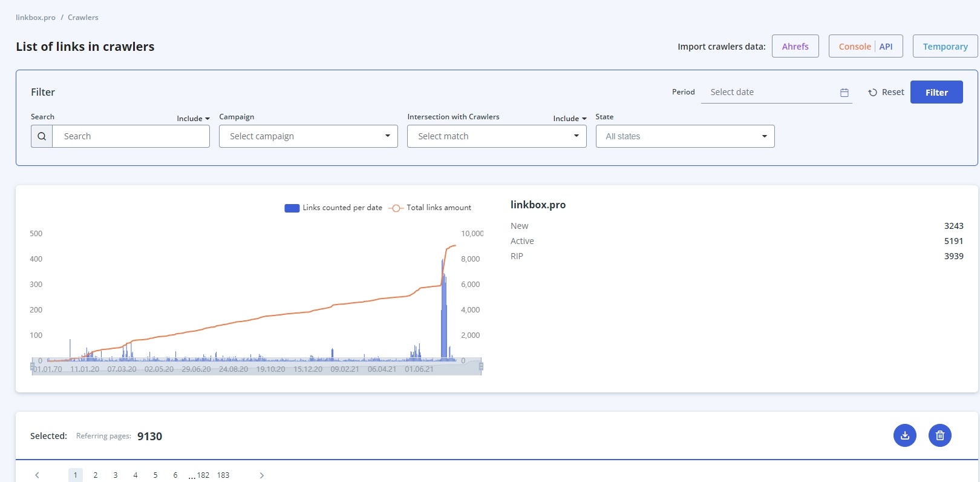The height and width of the screenshot is (482, 980).
Task: Click the download icon button
Action: (904, 435)
